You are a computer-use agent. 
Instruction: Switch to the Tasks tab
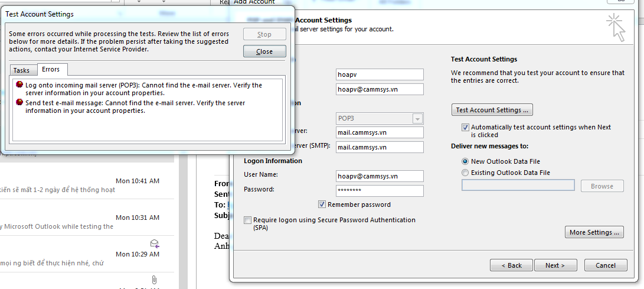point(21,70)
